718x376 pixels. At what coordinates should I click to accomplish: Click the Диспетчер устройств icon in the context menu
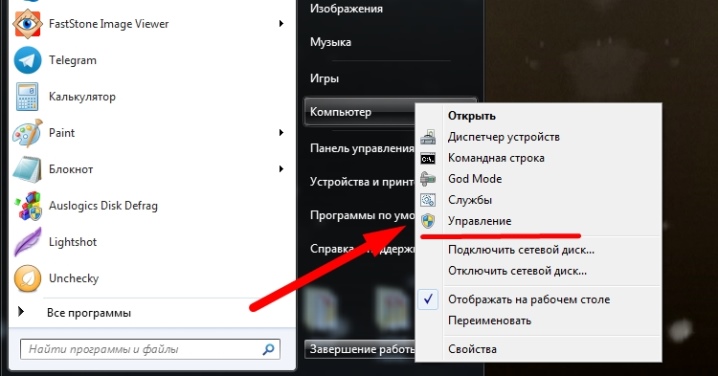[x=428, y=137]
